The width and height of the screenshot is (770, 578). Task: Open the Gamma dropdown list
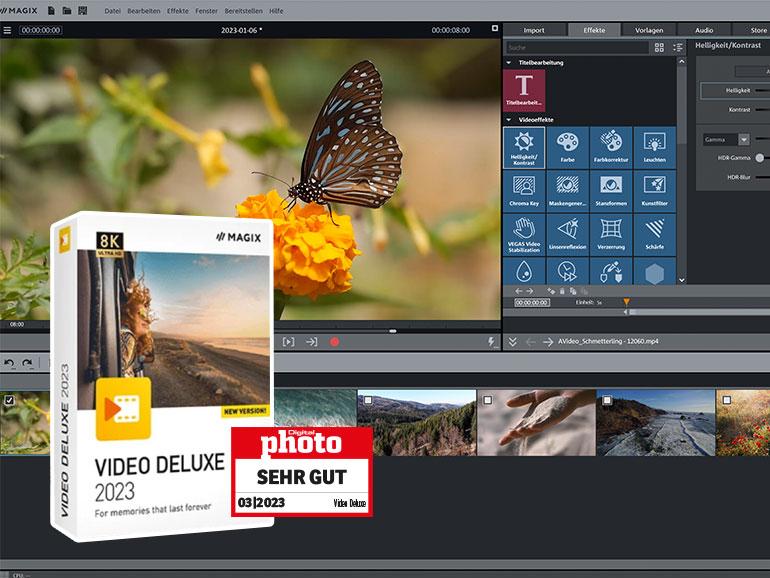[744, 140]
